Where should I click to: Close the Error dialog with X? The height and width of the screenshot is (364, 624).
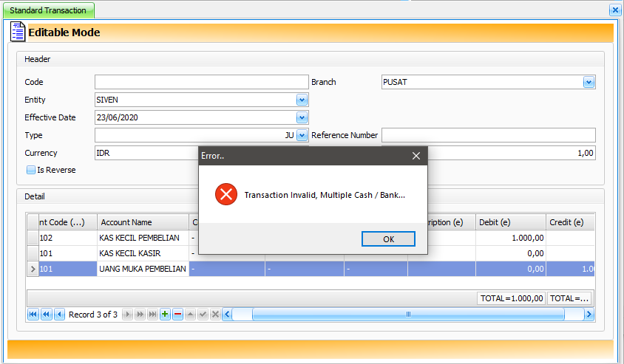point(416,156)
